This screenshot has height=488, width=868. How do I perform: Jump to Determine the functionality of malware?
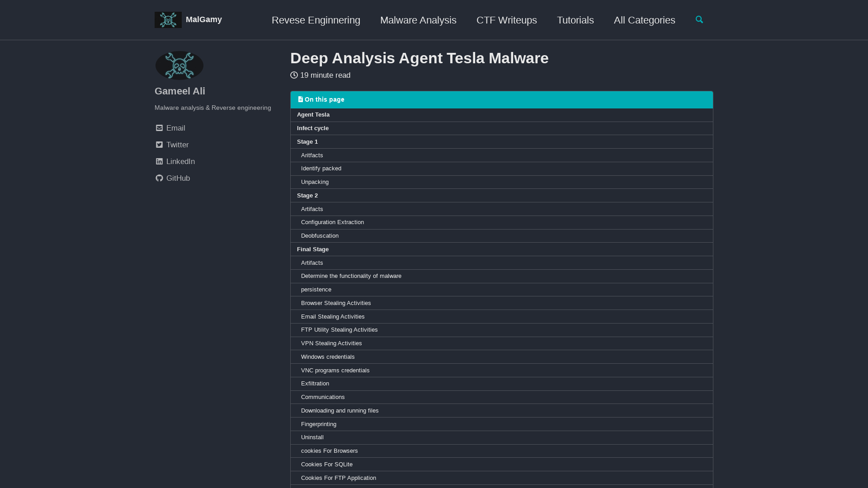click(502, 276)
